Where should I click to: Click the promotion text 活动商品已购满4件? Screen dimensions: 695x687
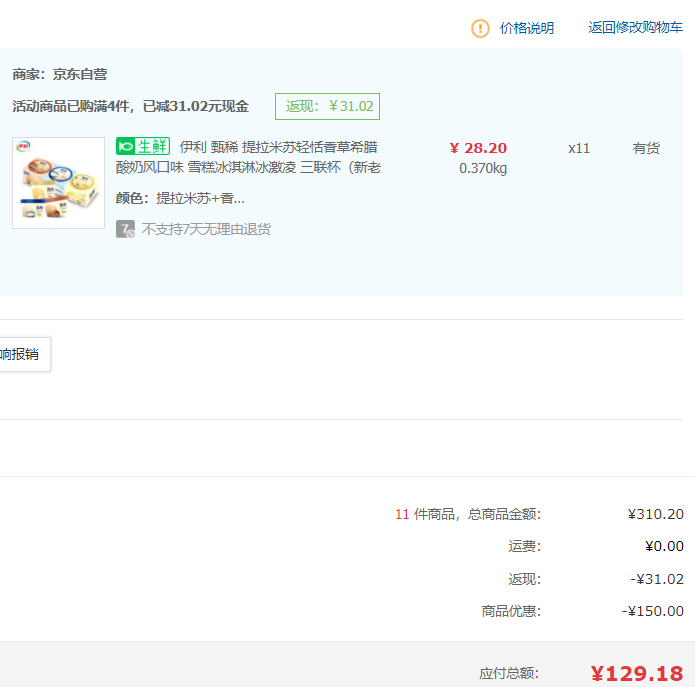(71, 106)
